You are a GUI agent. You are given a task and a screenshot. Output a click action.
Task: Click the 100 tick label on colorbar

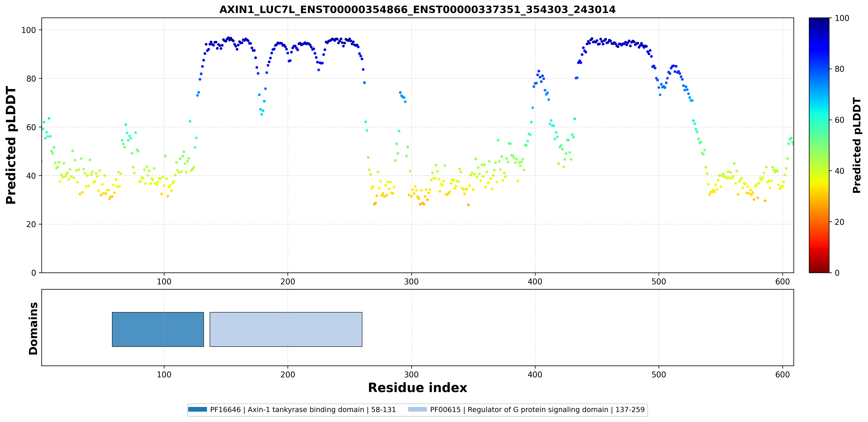tap(842, 18)
